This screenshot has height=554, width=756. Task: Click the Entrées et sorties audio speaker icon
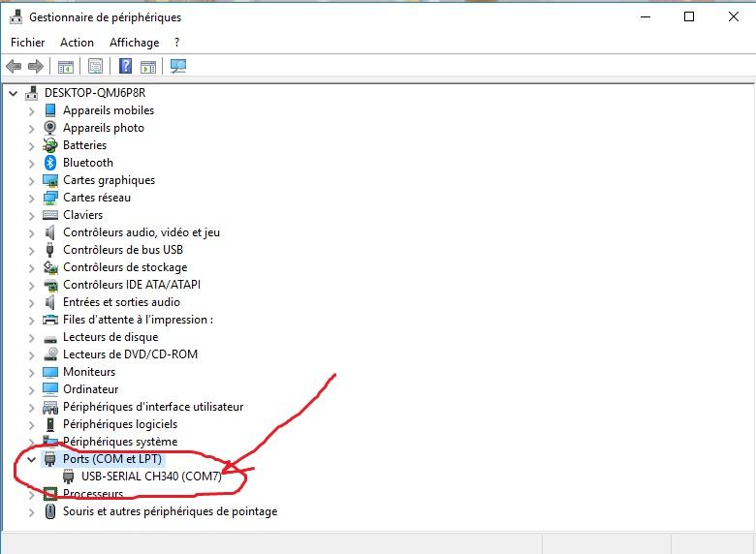[49, 302]
